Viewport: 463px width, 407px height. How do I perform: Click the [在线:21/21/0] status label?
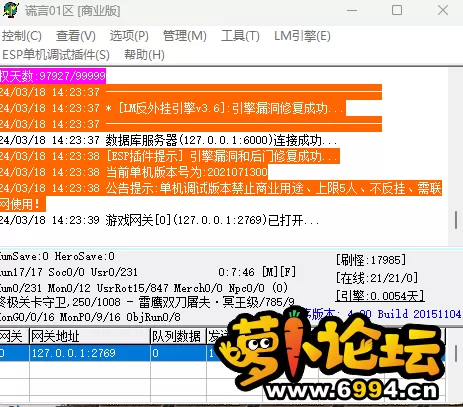(x=377, y=278)
